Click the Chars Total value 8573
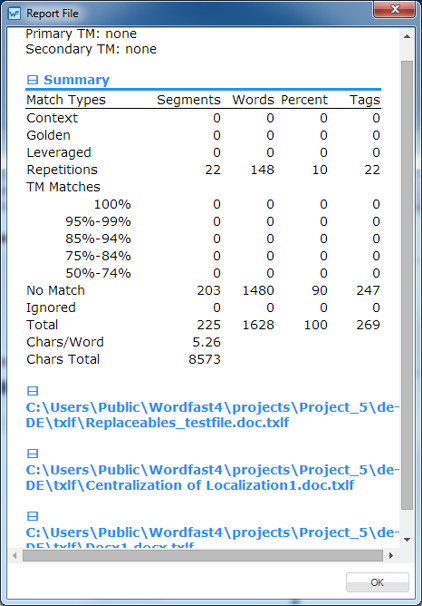This screenshot has height=606, width=422. tap(204, 359)
